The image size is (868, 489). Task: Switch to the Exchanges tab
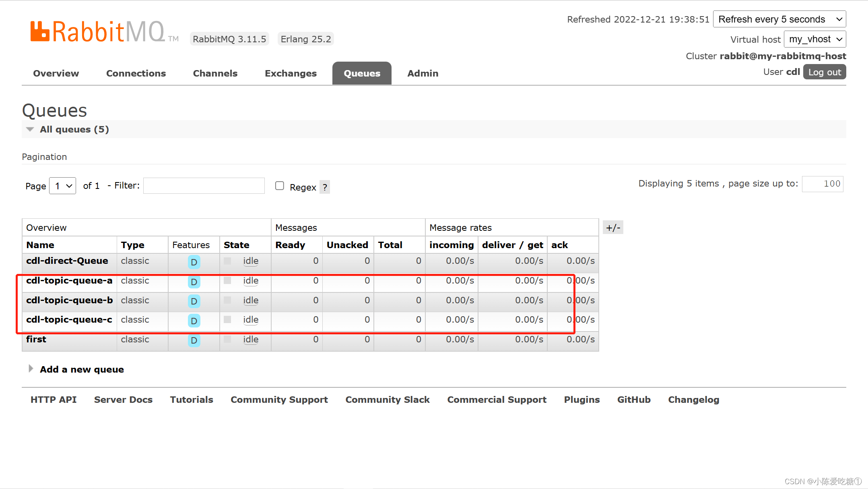point(291,73)
